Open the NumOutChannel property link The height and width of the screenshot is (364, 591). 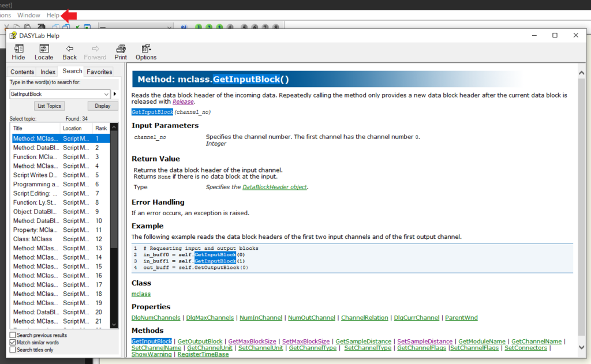tap(312, 318)
